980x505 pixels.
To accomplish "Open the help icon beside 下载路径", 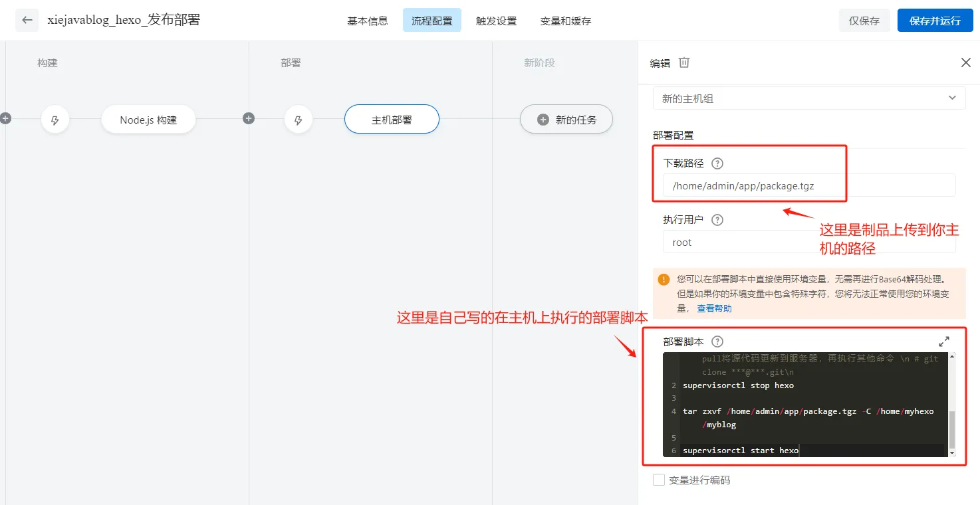I will (717, 163).
